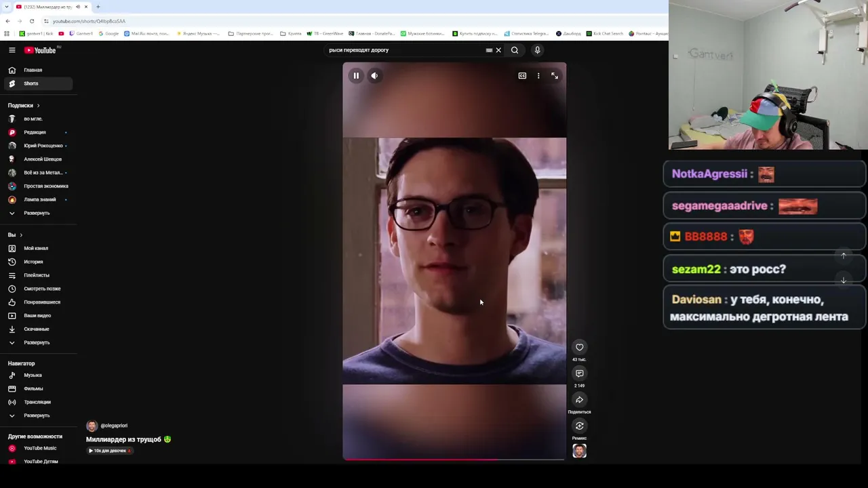868x488 pixels.
Task: Open the Google bookmark
Action: coord(108,33)
